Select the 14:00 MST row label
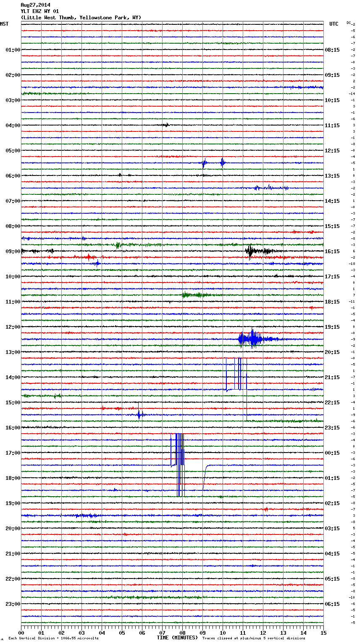This screenshot has width=357, height=644. click(x=13, y=377)
